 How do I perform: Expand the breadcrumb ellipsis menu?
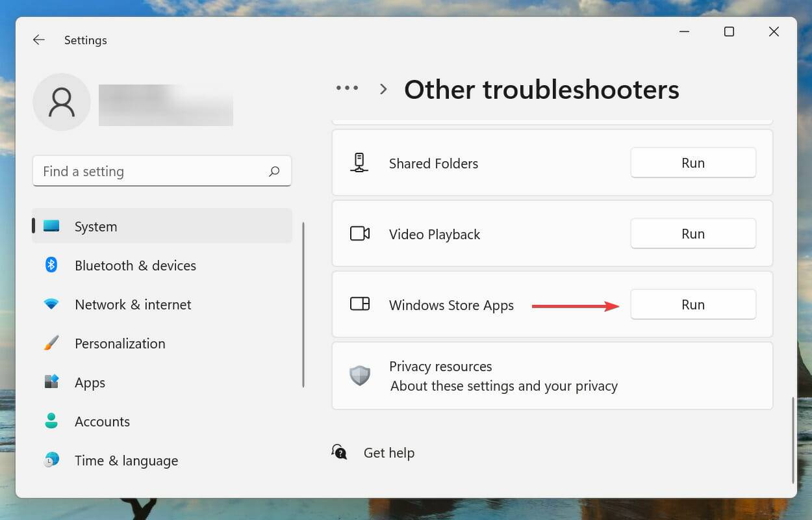click(x=347, y=88)
